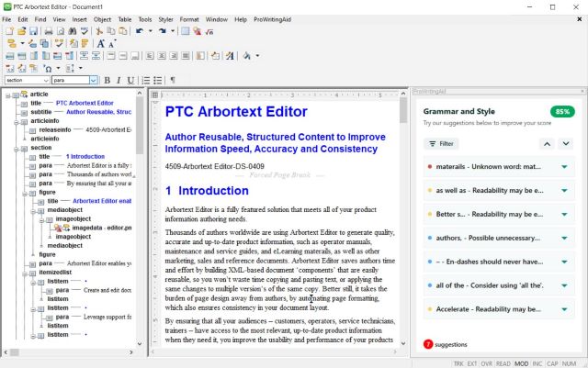Click the Undo arrow

[140, 31]
